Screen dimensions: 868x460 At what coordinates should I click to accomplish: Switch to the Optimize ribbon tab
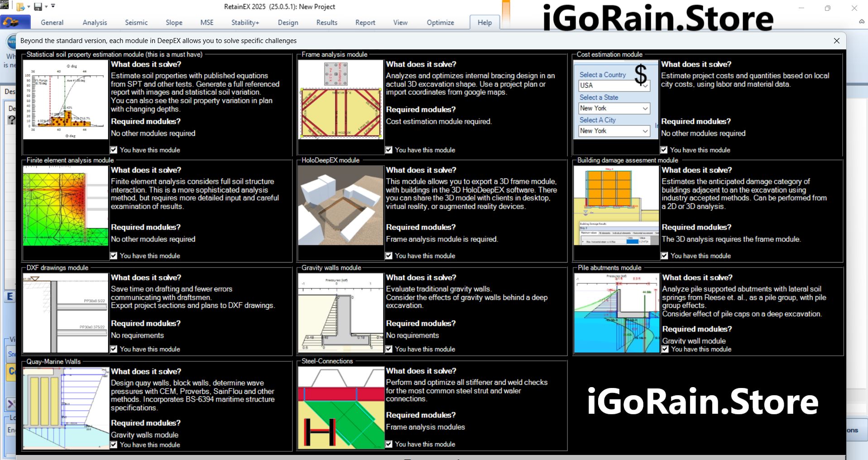point(440,23)
